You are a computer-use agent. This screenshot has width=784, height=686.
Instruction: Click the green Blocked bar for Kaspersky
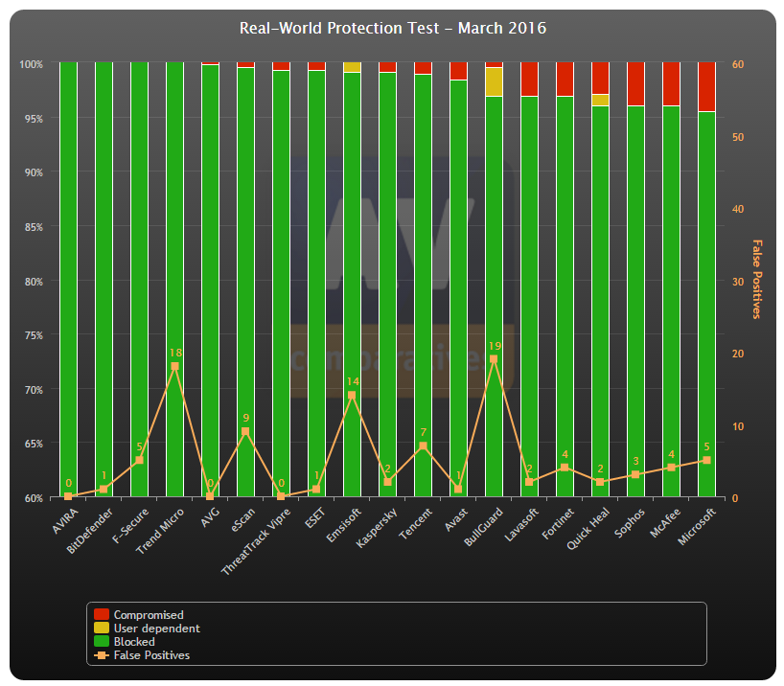tap(387, 284)
